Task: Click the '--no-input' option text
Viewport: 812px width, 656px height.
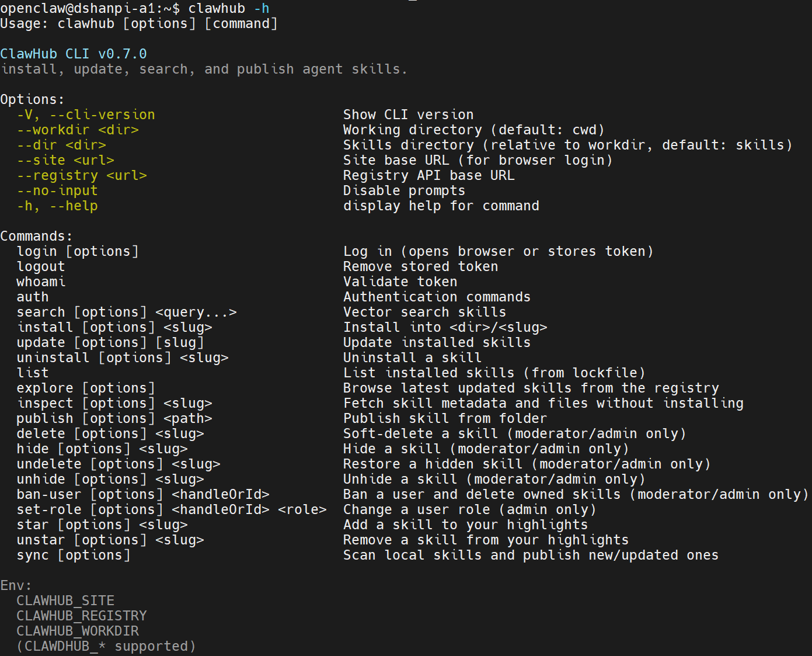Action: pyautogui.click(x=57, y=191)
